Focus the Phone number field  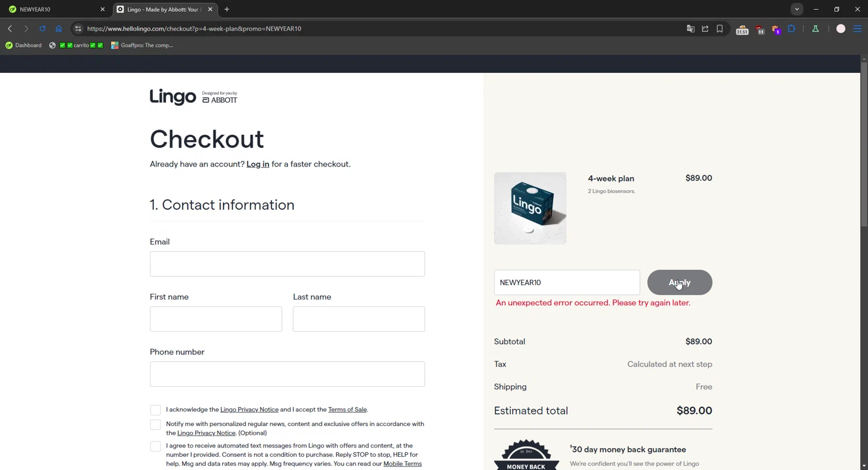click(x=287, y=374)
